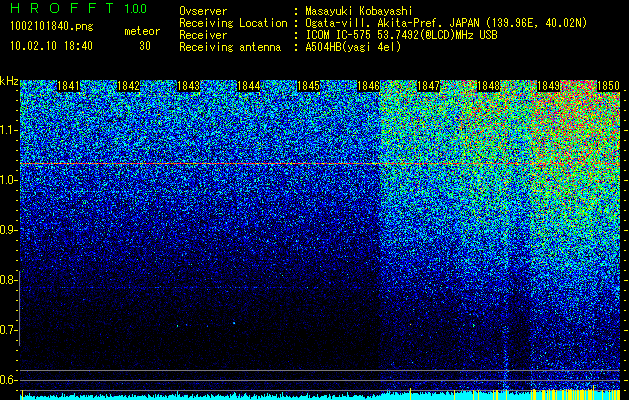Click the Ovserver label
This screenshot has height=400, width=629.
(203, 11)
